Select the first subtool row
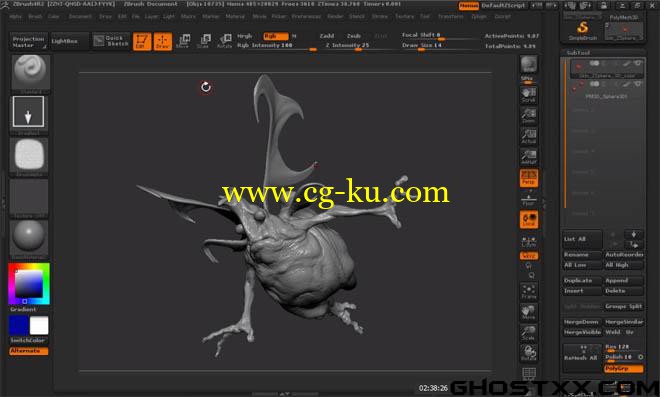This screenshot has height=397, width=660. [x=607, y=69]
